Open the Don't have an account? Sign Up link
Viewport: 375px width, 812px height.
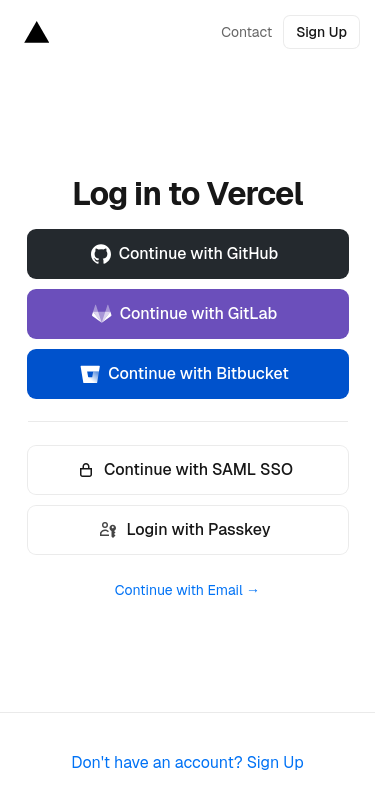tap(188, 762)
